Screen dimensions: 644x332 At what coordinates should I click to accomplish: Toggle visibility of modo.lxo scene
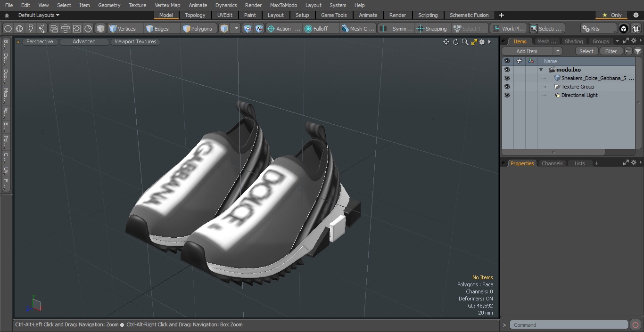point(507,70)
